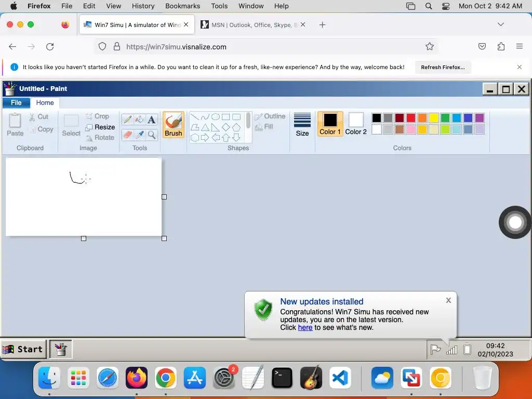Viewport: 532px width, 399px height.
Task: Select the Fill with color bucket tool
Action: tap(139, 119)
